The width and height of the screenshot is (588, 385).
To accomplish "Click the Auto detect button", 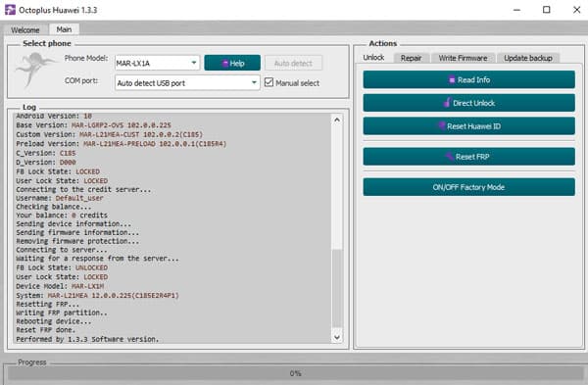I will click(293, 63).
